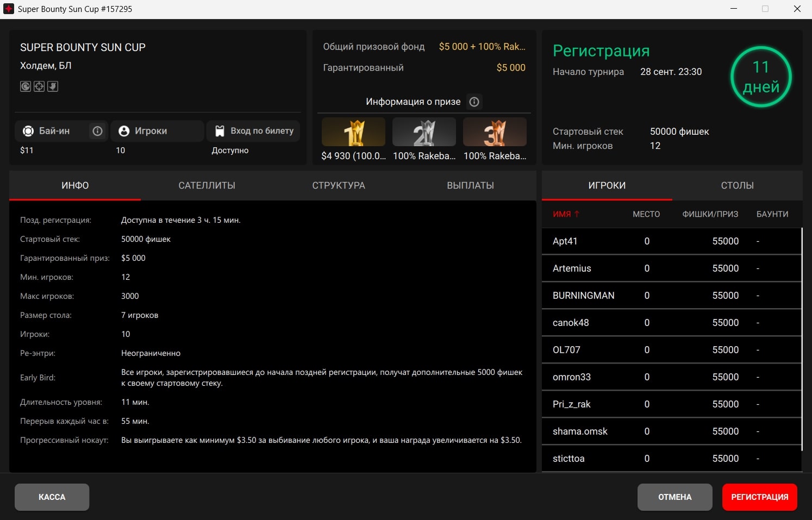Click the Early Bird badge icon
Image resolution: width=812 pixels, height=520 pixels.
click(53, 86)
